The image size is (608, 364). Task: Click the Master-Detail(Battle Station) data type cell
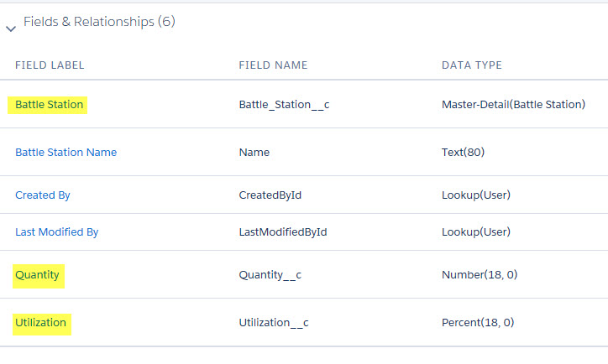pyautogui.click(x=513, y=105)
